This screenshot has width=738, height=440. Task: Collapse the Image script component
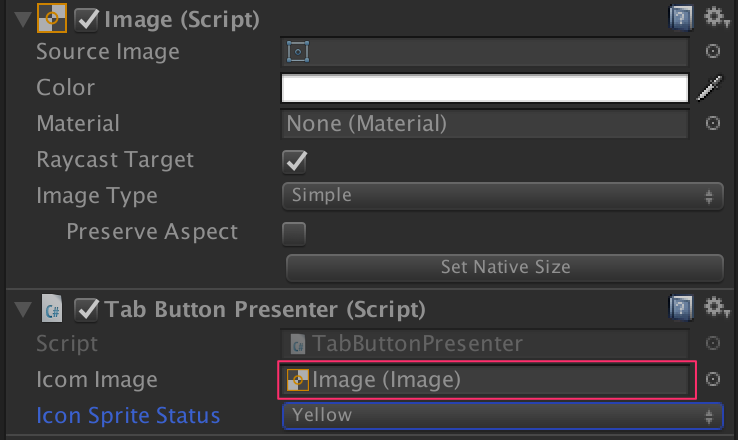click(x=22, y=19)
